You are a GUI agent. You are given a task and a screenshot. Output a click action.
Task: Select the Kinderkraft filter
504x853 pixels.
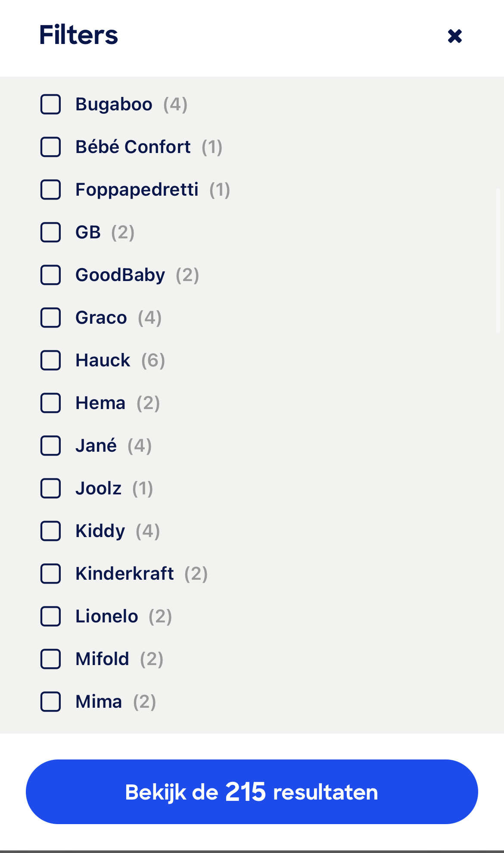[51, 574]
